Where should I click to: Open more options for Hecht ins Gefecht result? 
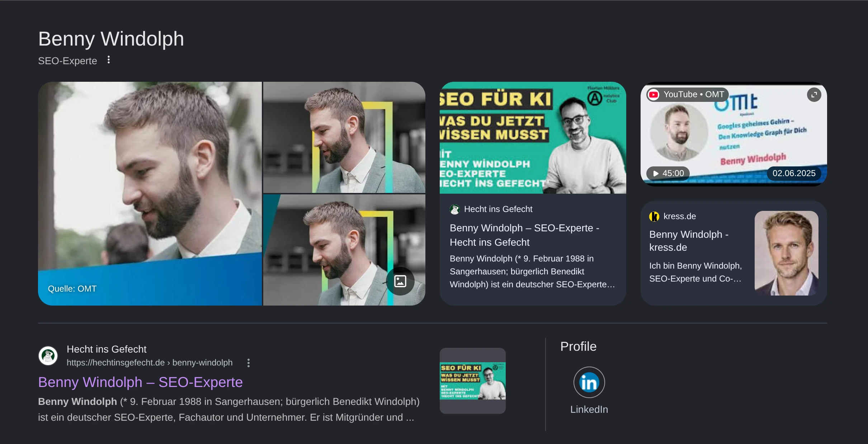(x=249, y=363)
